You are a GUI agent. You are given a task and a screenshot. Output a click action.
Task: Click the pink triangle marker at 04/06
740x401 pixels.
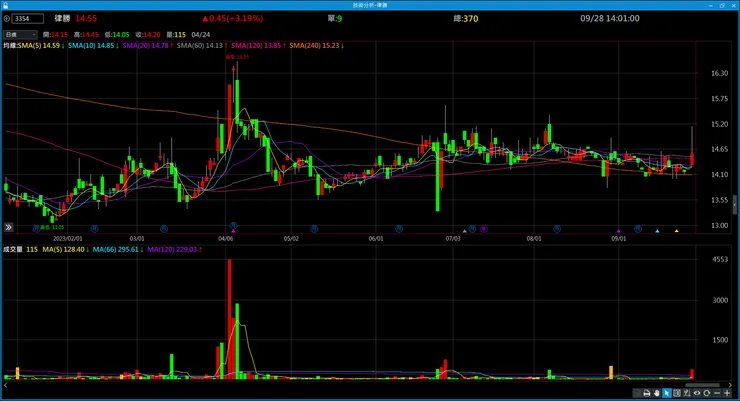(x=233, y=231)
